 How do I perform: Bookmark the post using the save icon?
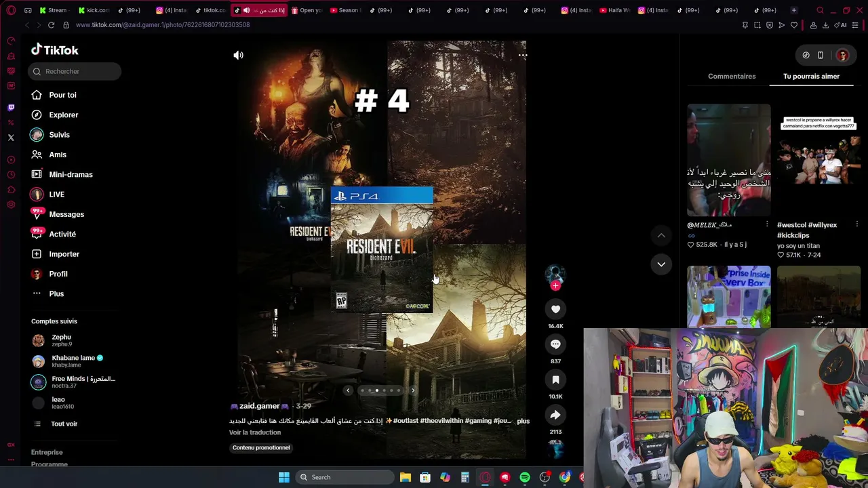pos(555,380)
